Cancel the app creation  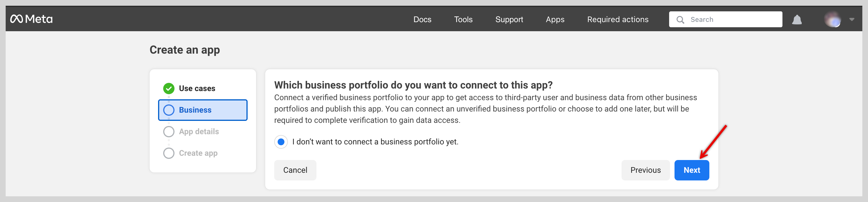295,170
